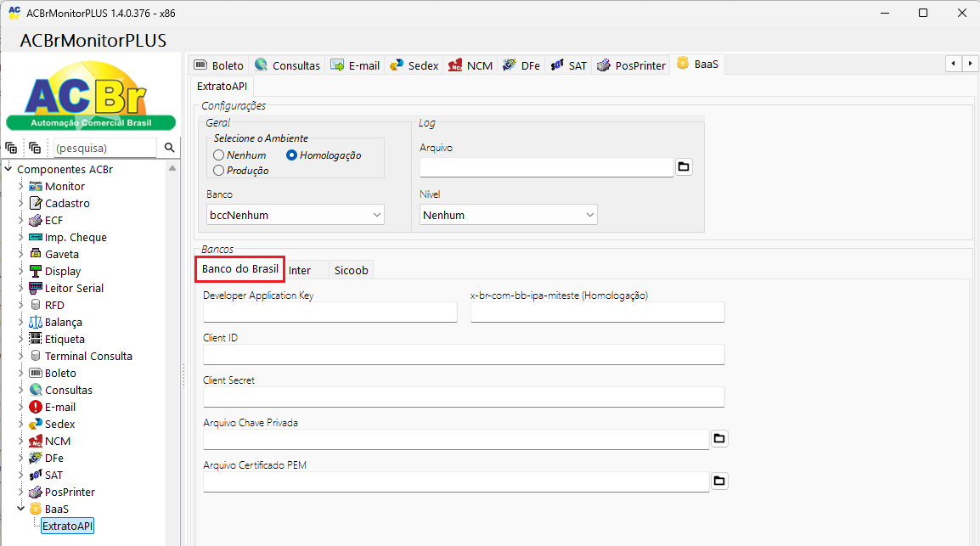Click the magnifier search icon
The image size is (980, 546).
(169, 148)
